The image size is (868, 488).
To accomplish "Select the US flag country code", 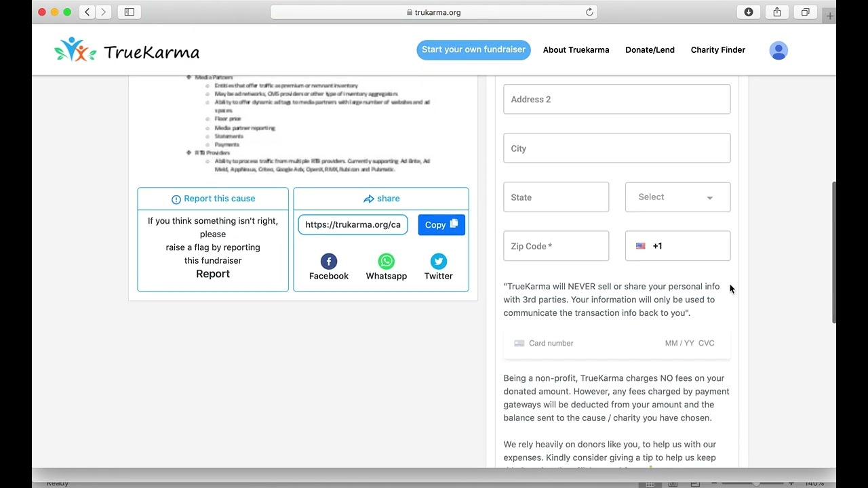I will [641, 246].
